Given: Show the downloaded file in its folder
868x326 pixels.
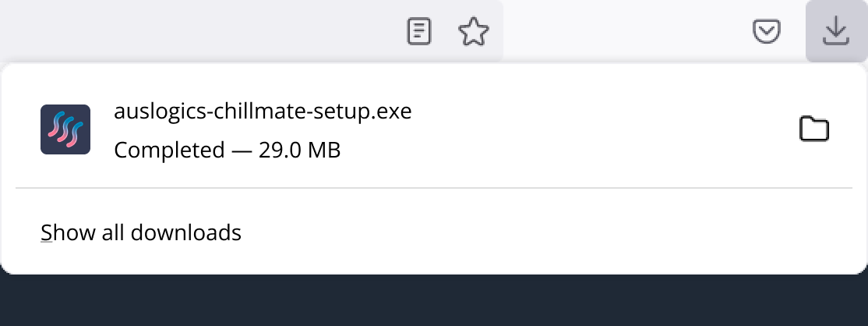Looking at the screenshot, I should click(x=814, y=129).
